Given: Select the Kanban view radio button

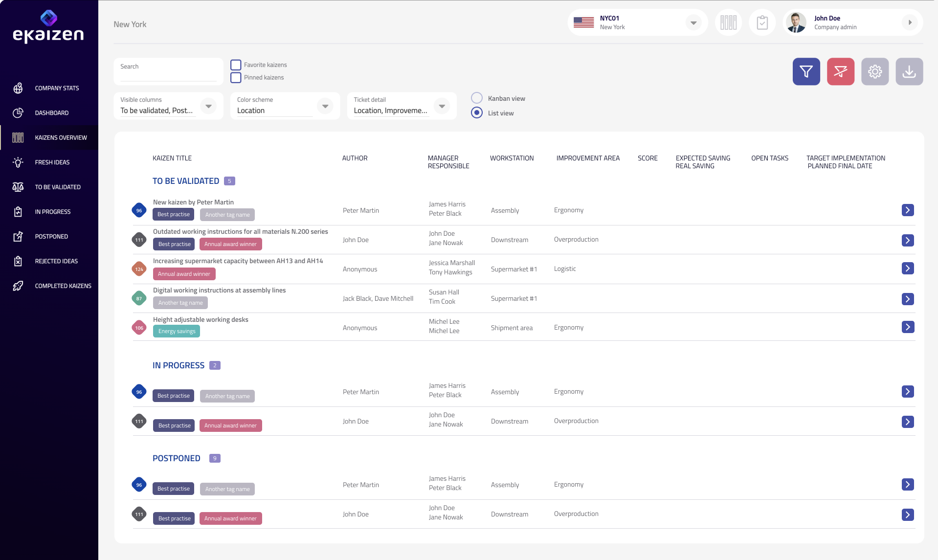Looking at the screenshot, I should [477, 98].
